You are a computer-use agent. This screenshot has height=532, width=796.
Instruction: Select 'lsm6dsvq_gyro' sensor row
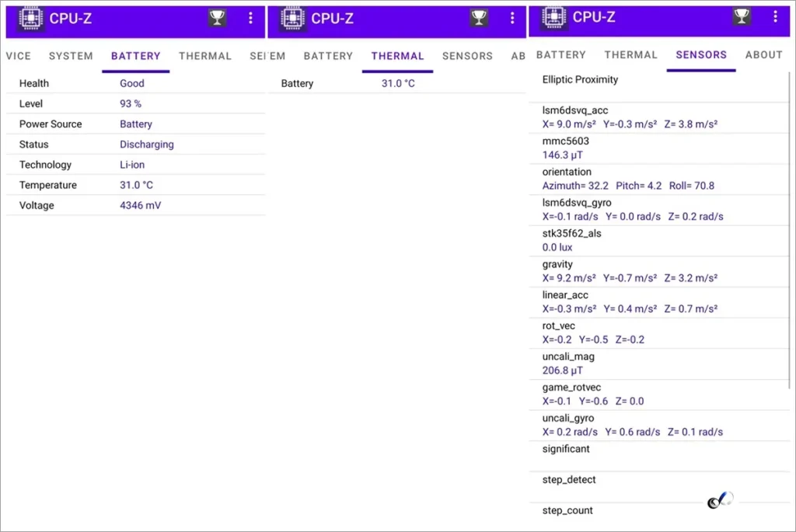[x=658, y=210]
